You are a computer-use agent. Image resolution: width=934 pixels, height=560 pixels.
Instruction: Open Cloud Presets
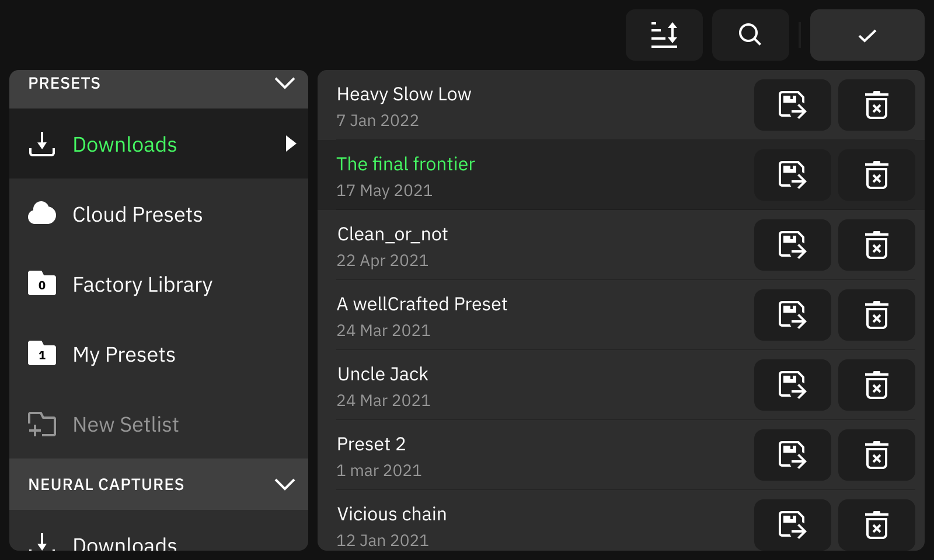[x=137, y=215]
